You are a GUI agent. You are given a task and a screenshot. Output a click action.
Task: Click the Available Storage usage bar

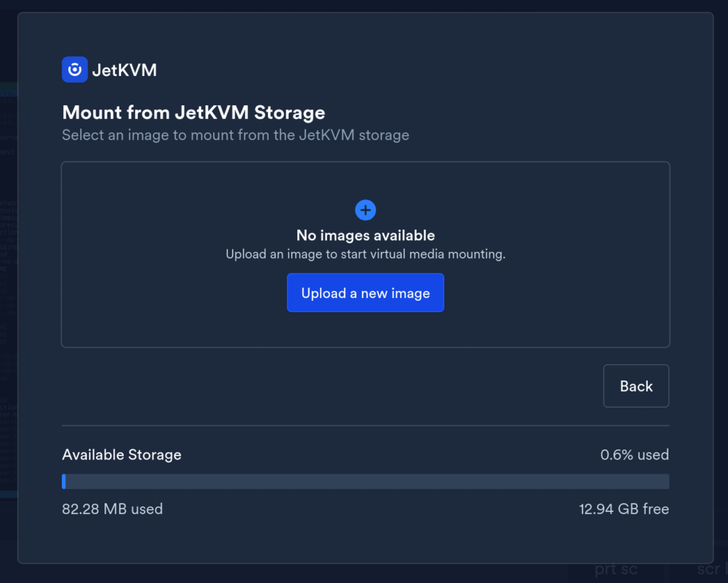click(x=365, y=481)
